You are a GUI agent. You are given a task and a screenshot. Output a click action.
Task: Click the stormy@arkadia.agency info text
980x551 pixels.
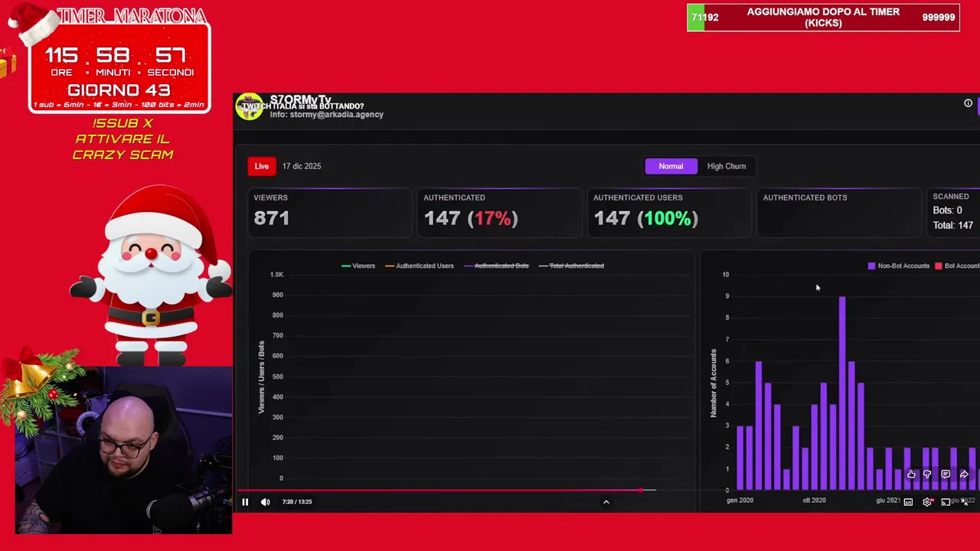pyautogui.click(x=327, y=115)
